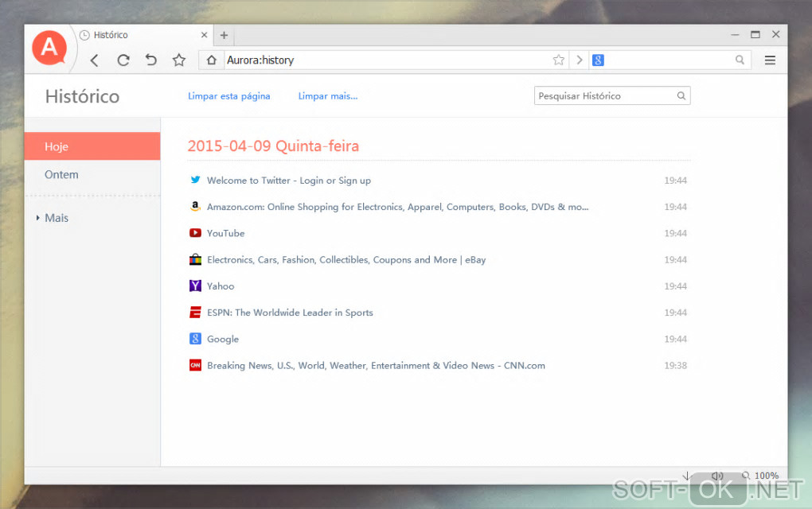
Task: Click the YouTube play favicon
Action: (195, 233)
